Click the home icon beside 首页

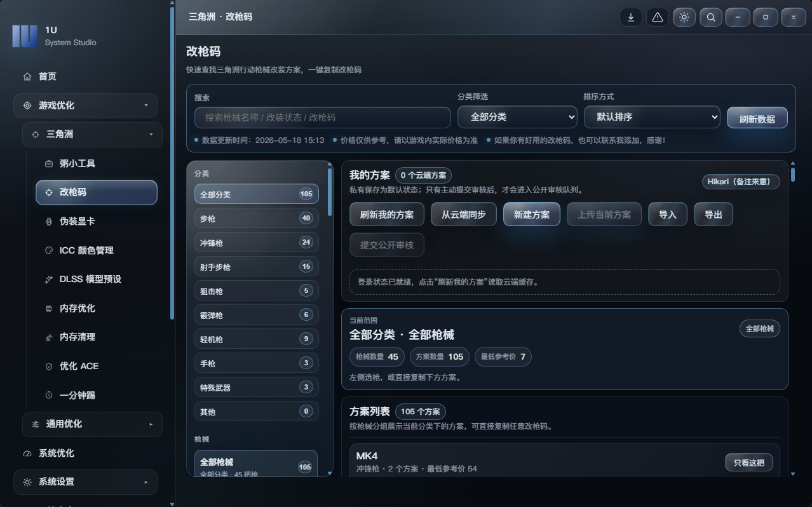[x=27, y=76]
